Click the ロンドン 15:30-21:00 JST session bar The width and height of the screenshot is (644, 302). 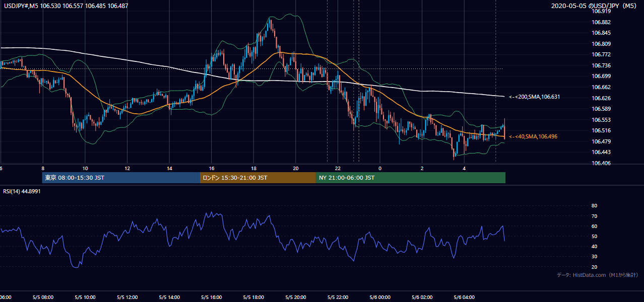coord(258,178)
